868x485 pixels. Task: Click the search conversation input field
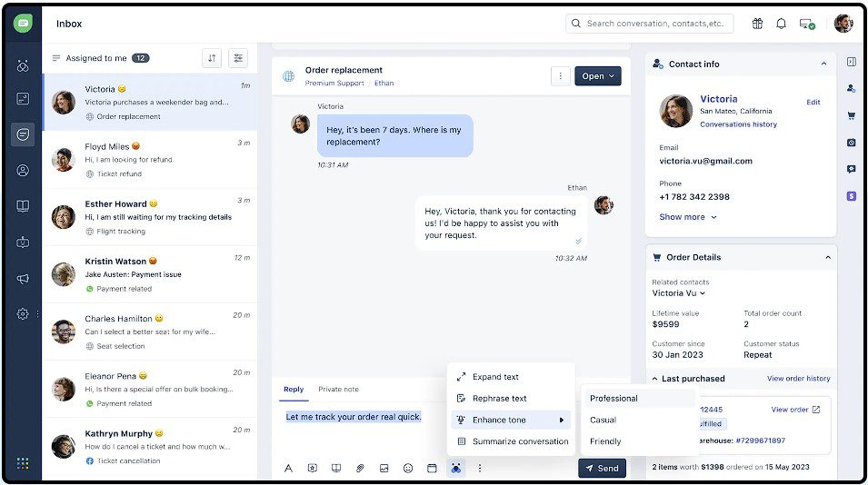coord(654,24)
